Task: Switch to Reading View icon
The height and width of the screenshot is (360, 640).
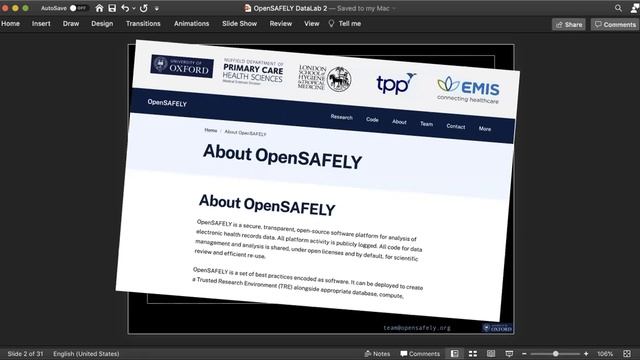Action: 491,353
